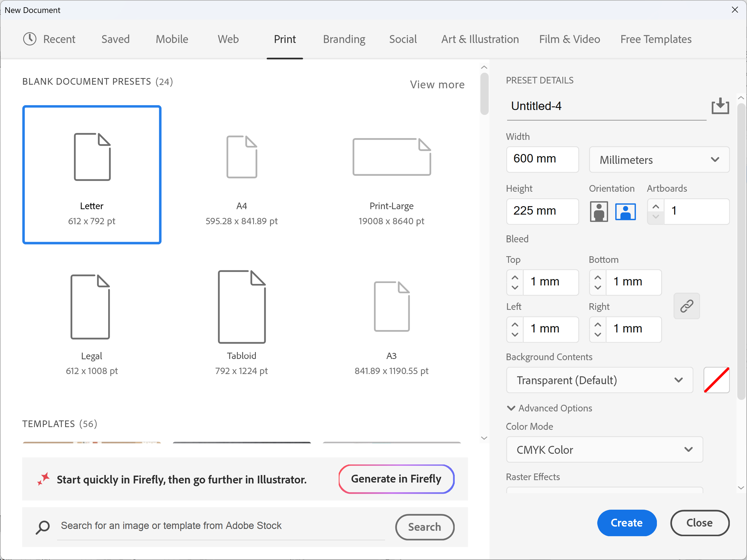Open the Free Templates tab

[656, 39]
